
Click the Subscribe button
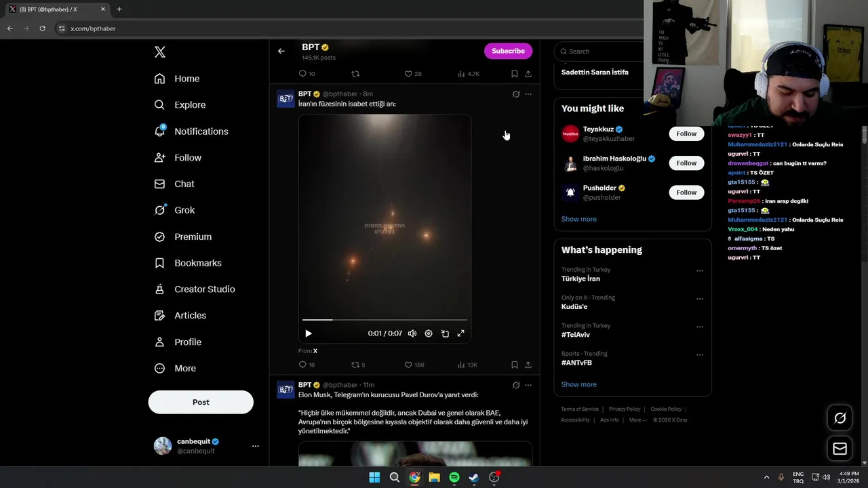508,51
